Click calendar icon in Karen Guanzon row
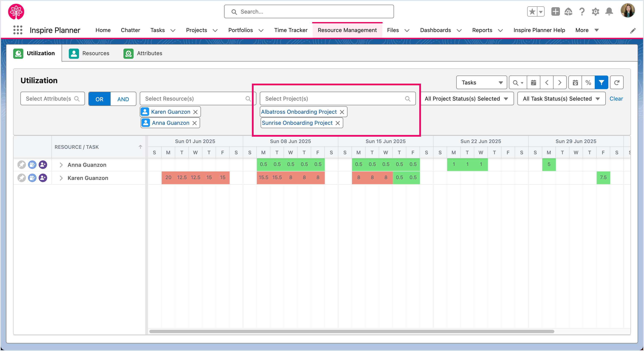Image resolution: width=644 pixels, height=351 pixels. (x=32, y=178)
